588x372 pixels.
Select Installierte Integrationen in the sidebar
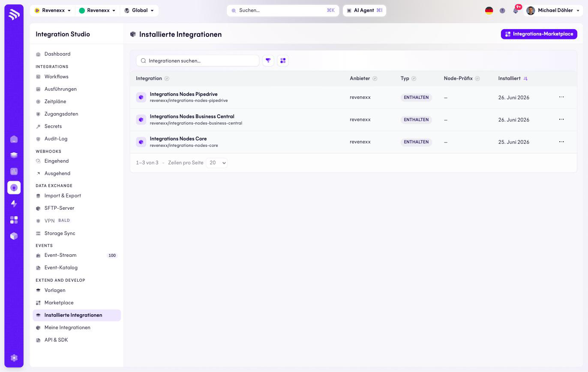pyautogui.click(x=77, y=315)
